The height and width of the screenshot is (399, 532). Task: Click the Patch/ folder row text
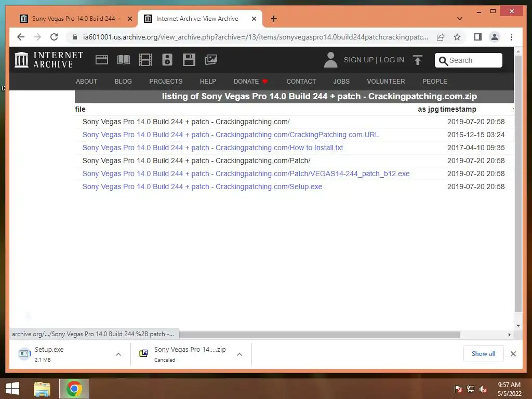(x=196, y=161)
